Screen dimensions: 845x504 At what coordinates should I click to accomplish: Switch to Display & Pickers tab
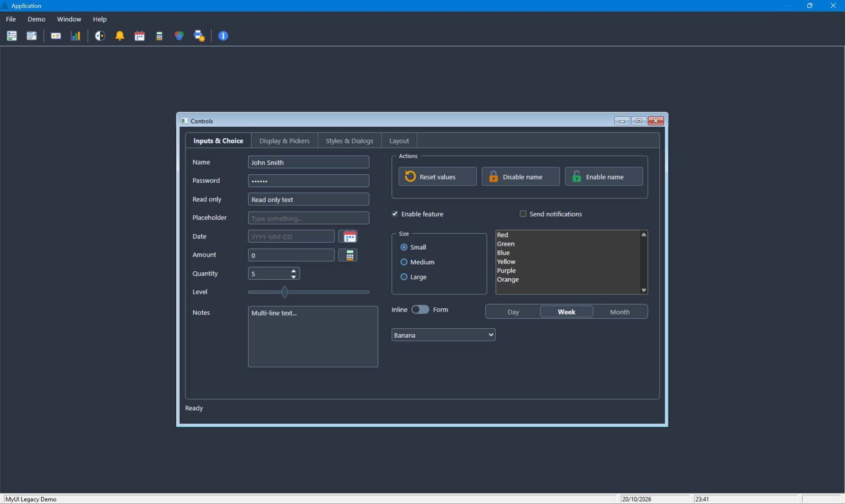tap(285, 141)
